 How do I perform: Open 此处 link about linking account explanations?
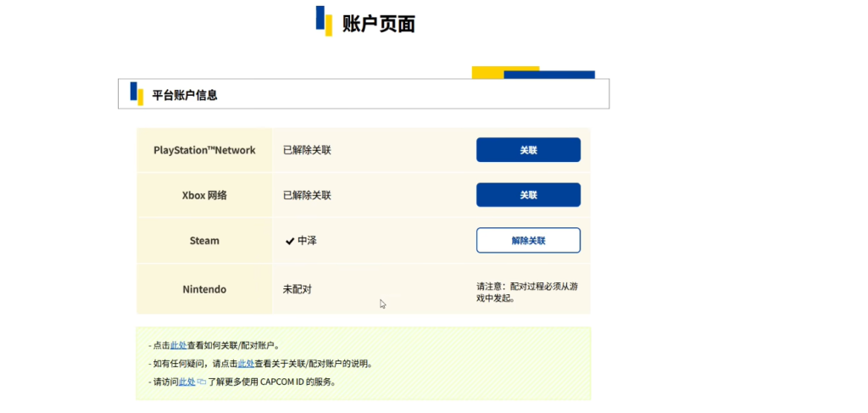point(246,364)
